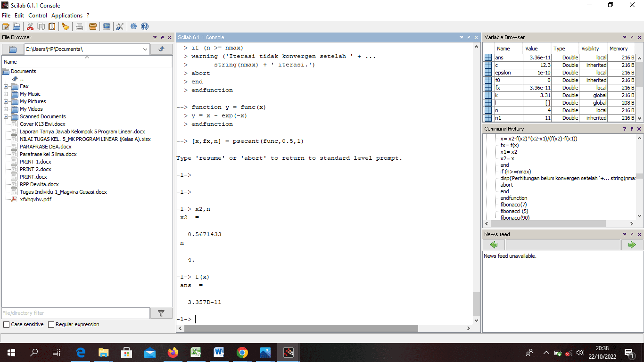
Task: Expand the My Pictures folder
Action: click(x=6, y=101)
